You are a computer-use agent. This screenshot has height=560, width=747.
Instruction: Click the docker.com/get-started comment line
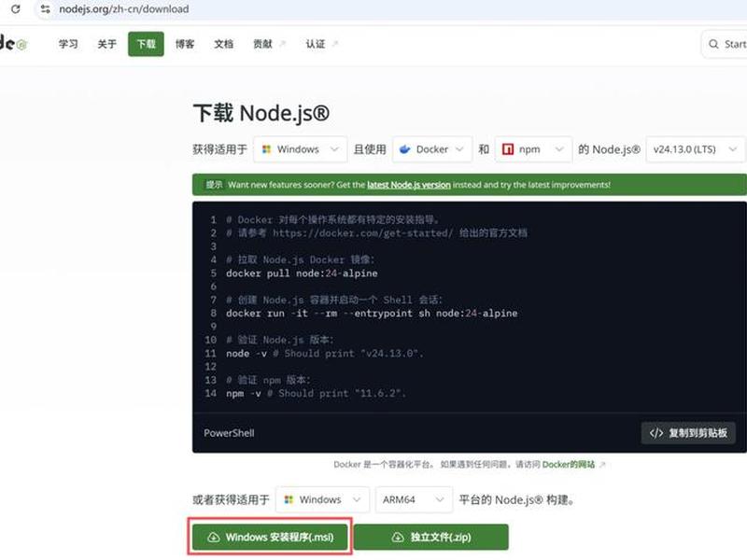pos(376,232)
